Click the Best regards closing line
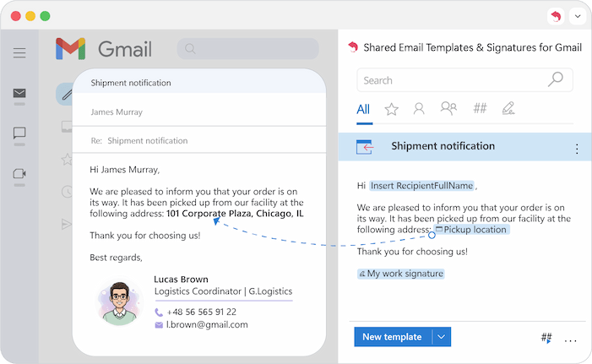The image size is (592, 364). tap(116, 258)
